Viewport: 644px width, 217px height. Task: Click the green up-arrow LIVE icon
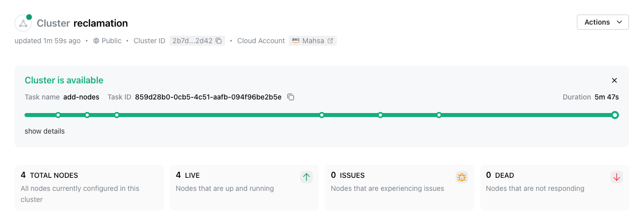[x=306, y=177]
